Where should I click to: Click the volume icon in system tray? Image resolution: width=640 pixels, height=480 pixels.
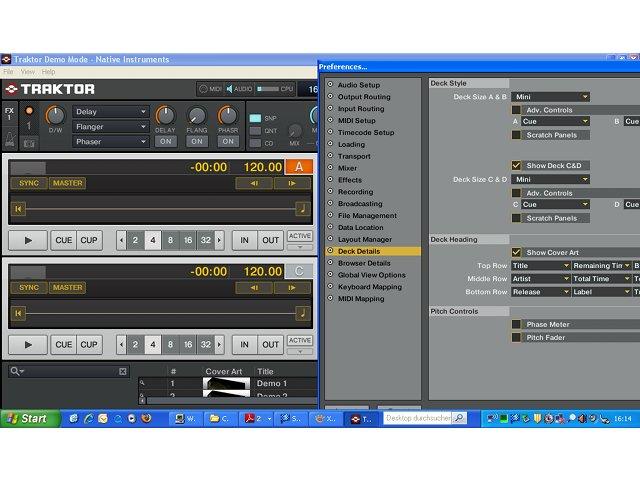[x=581, y=418]
